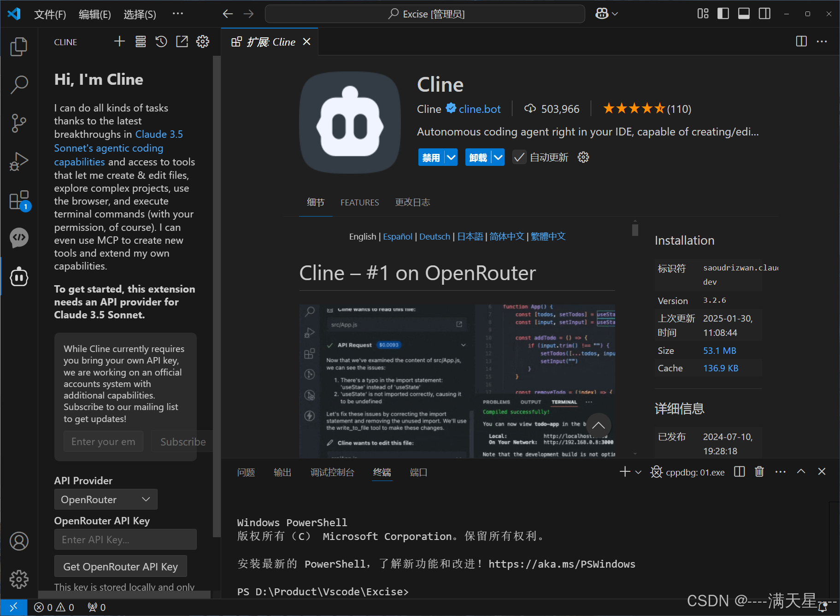Viewport: 840px width, 616px height.
Task: Toggle secondary side bar visibility
Action: coord(764,14)
